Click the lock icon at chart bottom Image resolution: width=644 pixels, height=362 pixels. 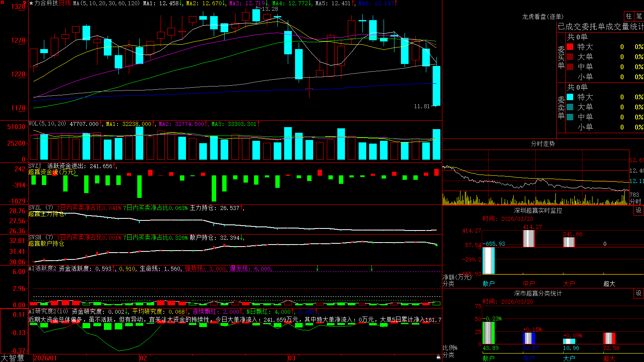pos(439,357)
